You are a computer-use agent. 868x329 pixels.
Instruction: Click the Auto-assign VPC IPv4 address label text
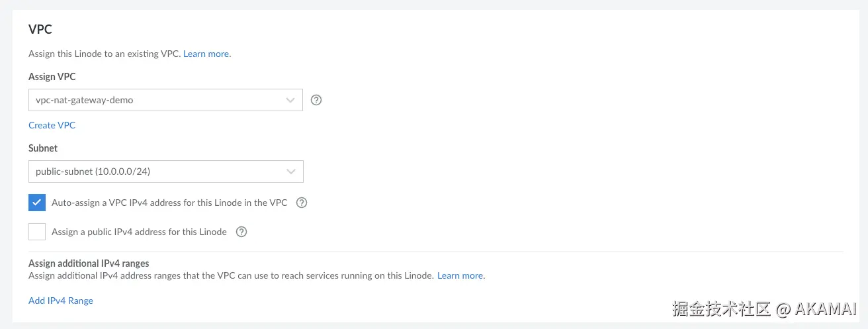[x=169, y=203]
